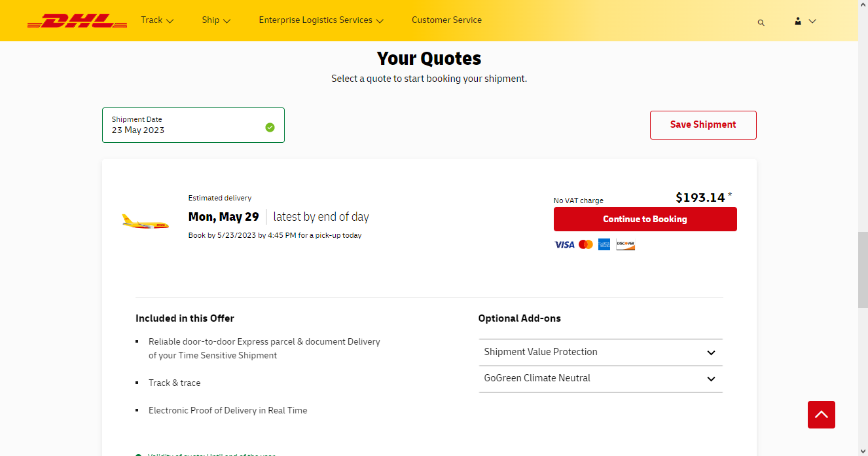Click the chevron beside the account icon
The width and height of the screenshot is (868, 456).
click(812, 21)
